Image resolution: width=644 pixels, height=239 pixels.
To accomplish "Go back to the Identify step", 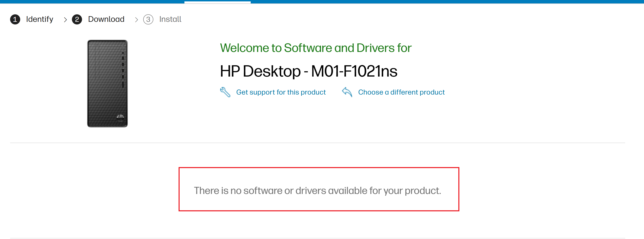I will click(40, 19).
